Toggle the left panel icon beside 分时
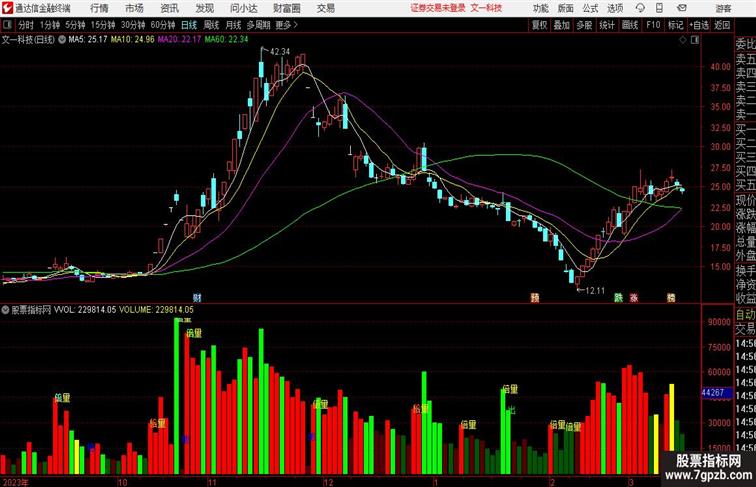Screen dimensions: 756x487 pos(7,25)
